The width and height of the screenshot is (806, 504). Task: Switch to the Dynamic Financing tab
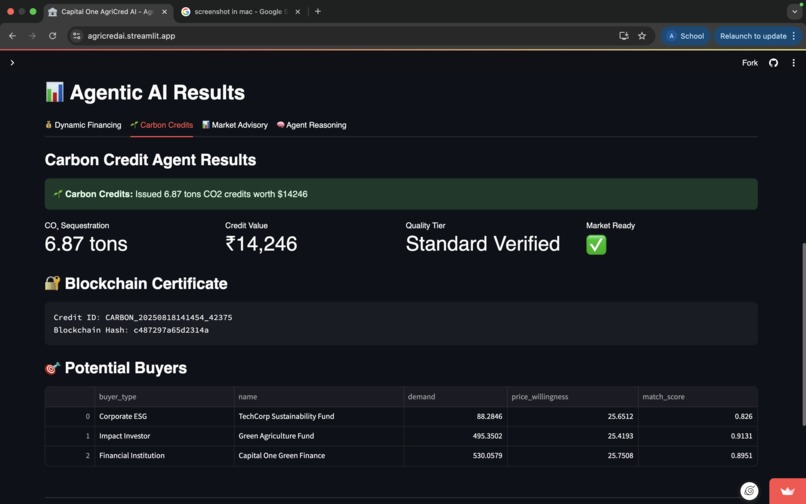tap(83, 125)
